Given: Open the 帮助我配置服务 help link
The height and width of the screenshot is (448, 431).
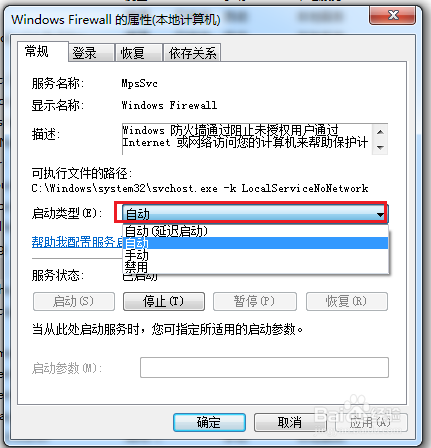Looking at the screenshot, I should pyautogui.click(x=77, y=242).
